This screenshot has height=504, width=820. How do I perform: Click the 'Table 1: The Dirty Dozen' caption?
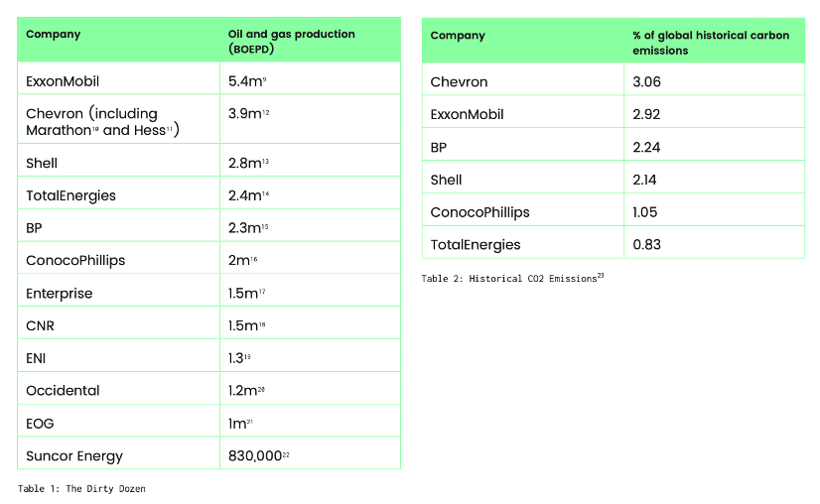pos(81,488)
